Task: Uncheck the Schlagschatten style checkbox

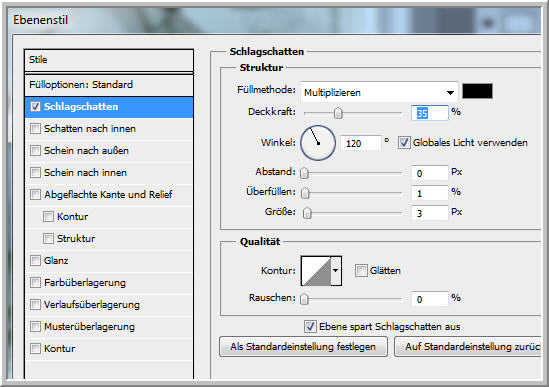Action: [35, 106]
